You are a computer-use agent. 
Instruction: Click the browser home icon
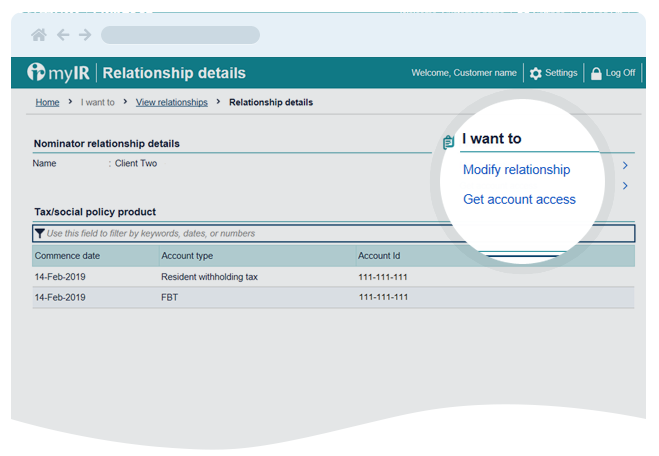coord(39,35)
